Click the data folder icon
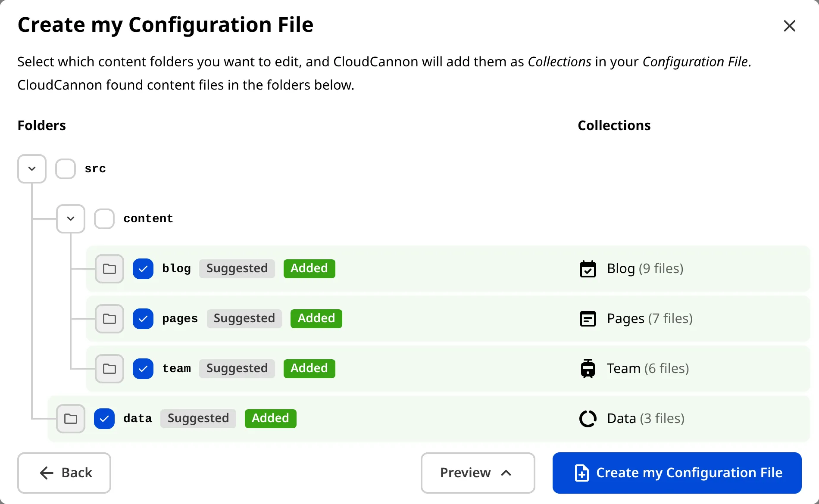Viewport: 819px width, 504px height. pyautogui.click(x=70, y=418)
